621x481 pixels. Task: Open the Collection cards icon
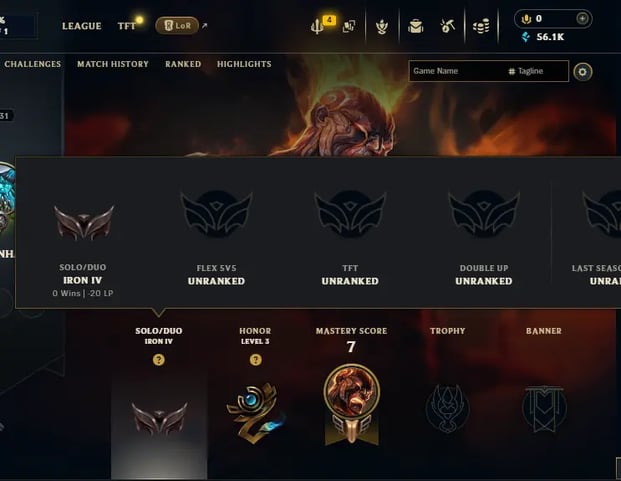349,27
